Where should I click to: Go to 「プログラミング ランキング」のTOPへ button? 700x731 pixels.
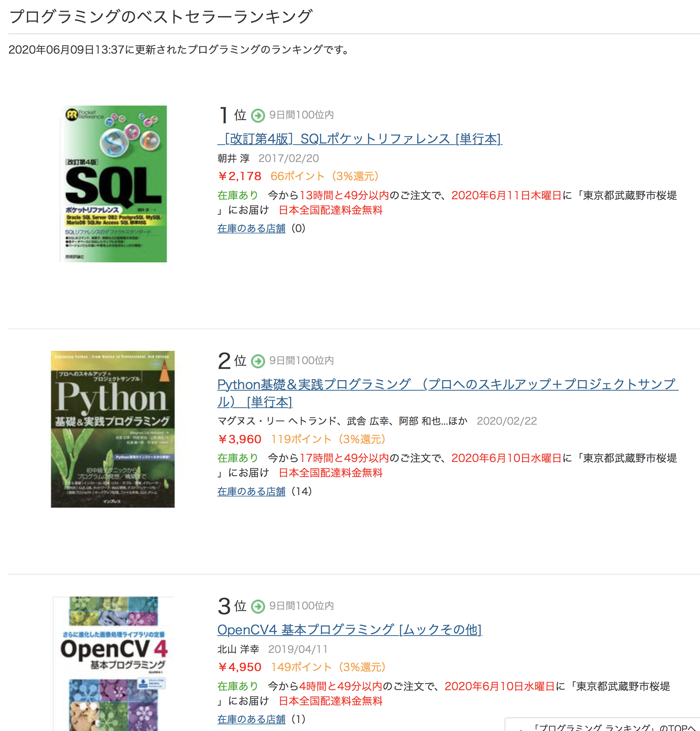(611, 726)
